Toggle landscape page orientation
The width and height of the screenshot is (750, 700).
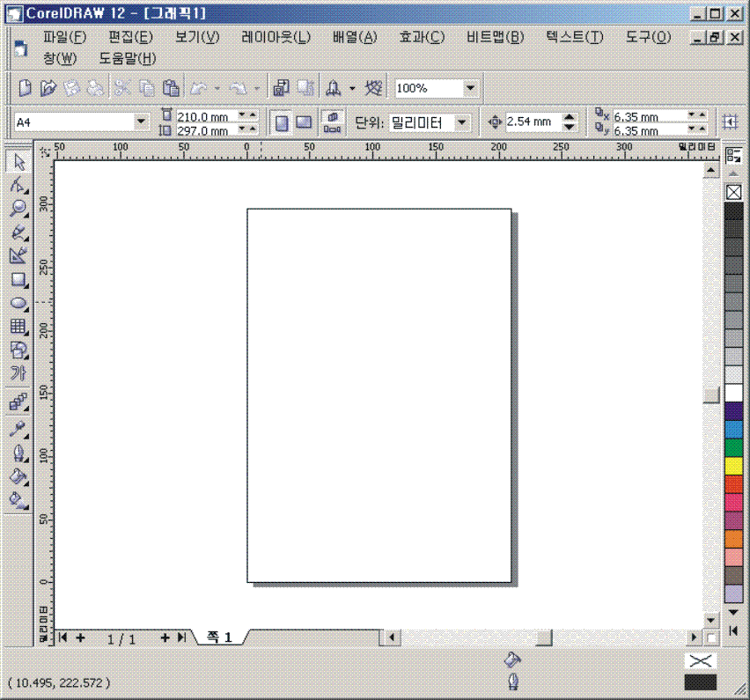point(304,122)
